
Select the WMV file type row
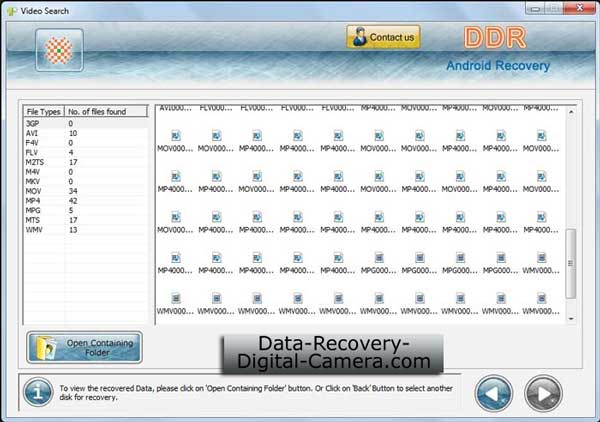(33, 230)
